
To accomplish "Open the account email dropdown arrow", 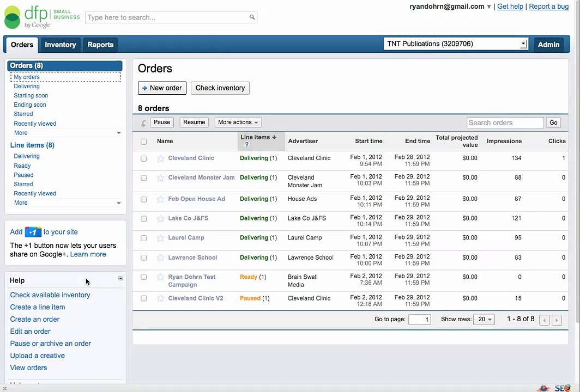I will point(488,7).
